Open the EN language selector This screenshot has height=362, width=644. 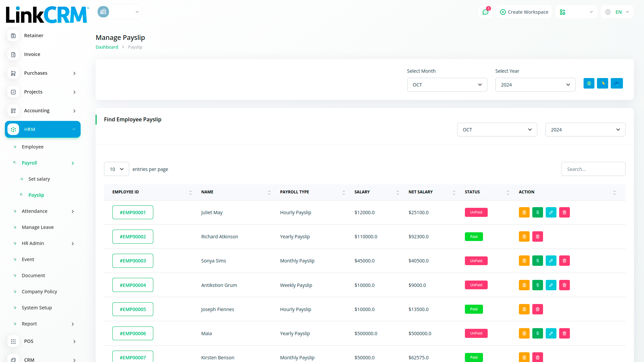pyautogui.click(x=618, y=12)
